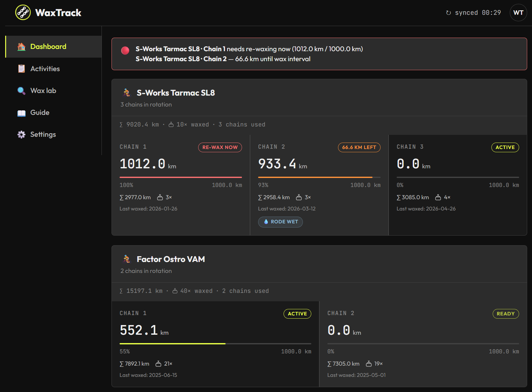Click the Dashboard house icon
This screenshot has height=392, width=532.
21,47
